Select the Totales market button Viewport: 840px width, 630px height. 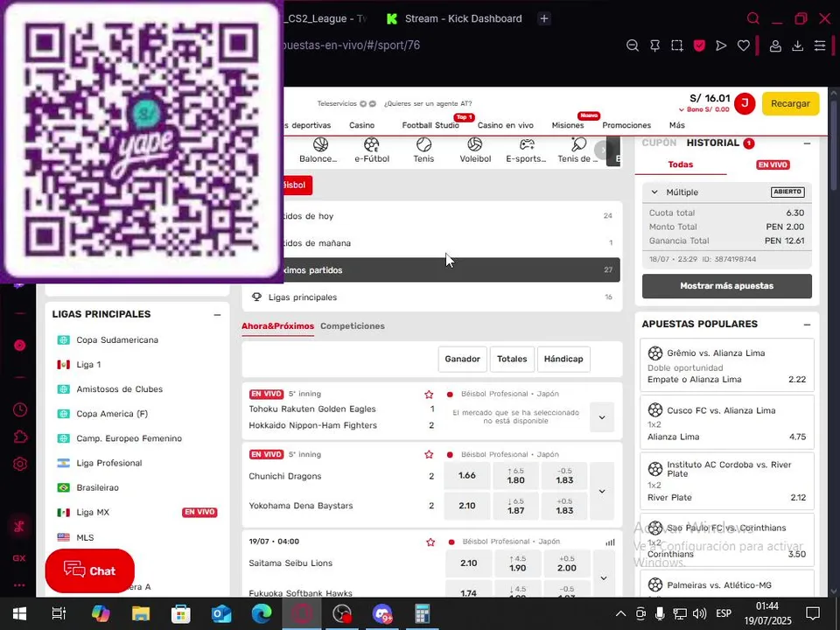512,359
